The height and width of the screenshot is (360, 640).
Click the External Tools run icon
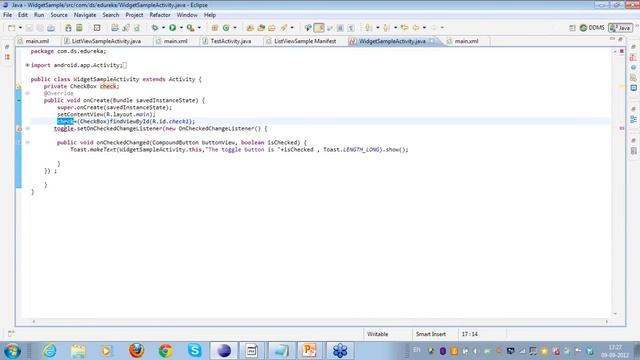point(190,28)
